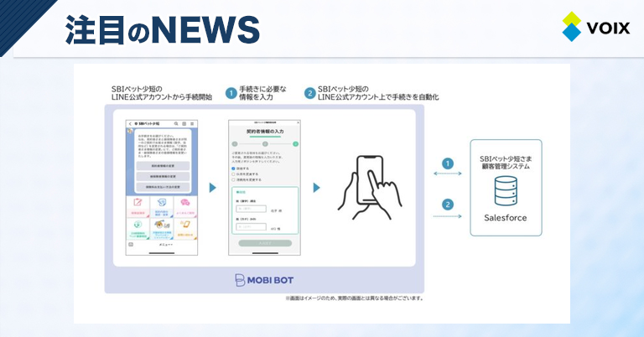The height and width of the screenshot is (337, 644).
Task: Tap the greyed-out green submit button on form
Action: point(265,243)
